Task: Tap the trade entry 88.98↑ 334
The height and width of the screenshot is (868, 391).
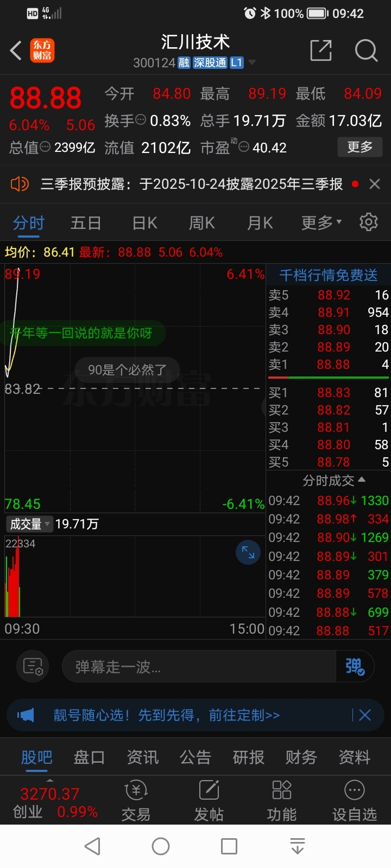Action: pyautogui.click(x=329, y=519)
